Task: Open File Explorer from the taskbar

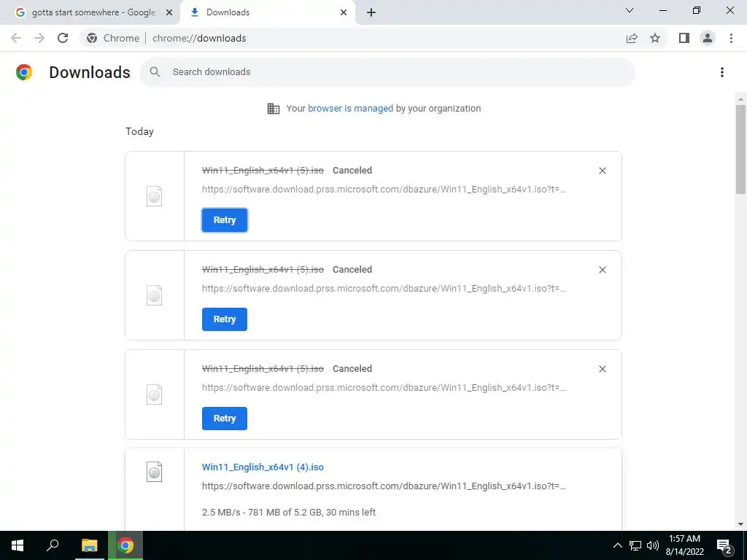Action: click(x=89, y=545)
